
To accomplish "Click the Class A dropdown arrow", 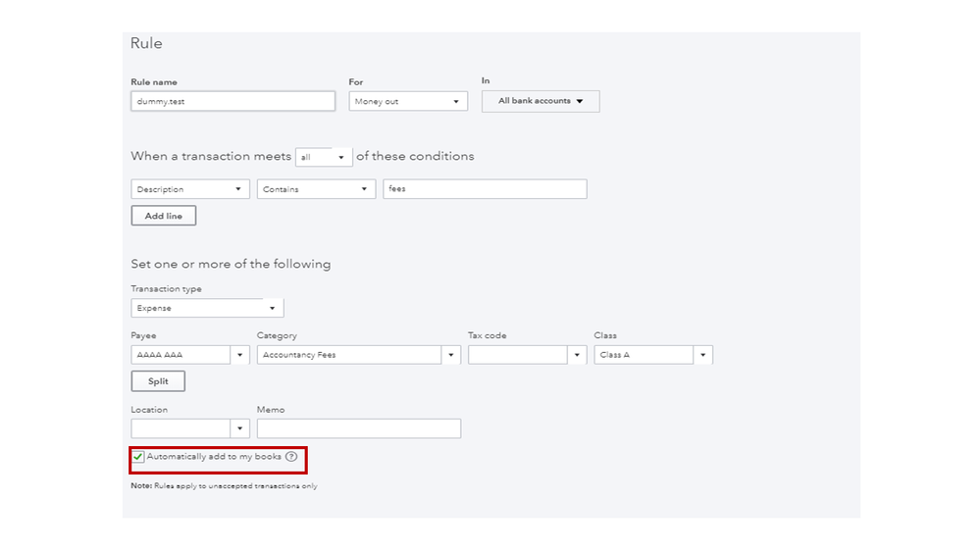I will click(x=702, y=355).
